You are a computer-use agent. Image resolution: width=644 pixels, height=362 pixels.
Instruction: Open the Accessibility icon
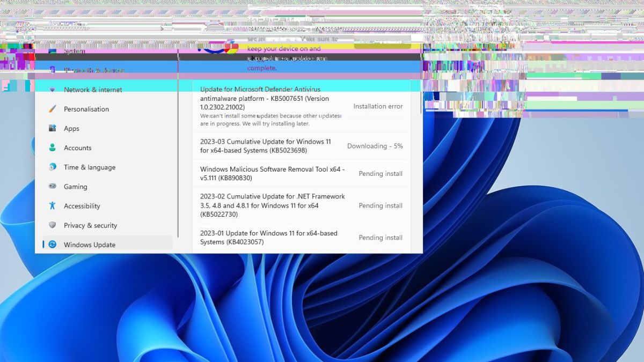(52, 205)
